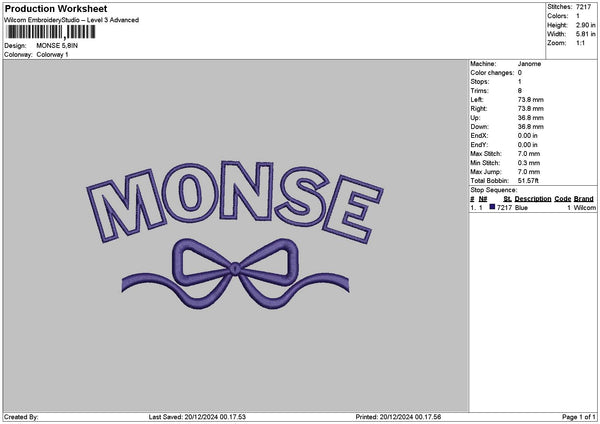The width and height of the screenshot is (600, 424).
Task: Click the 'Blue' thread description
Action: (521, 208)
